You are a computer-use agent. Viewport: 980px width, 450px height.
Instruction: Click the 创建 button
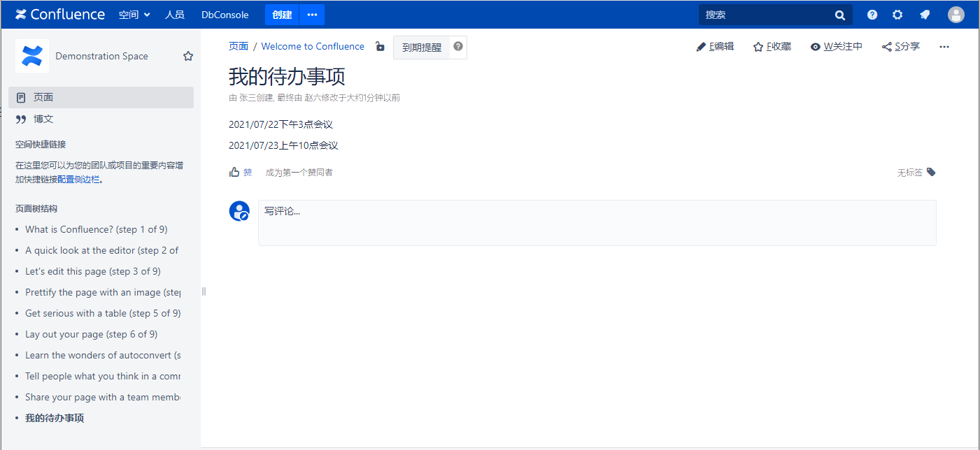click(282, 15)
